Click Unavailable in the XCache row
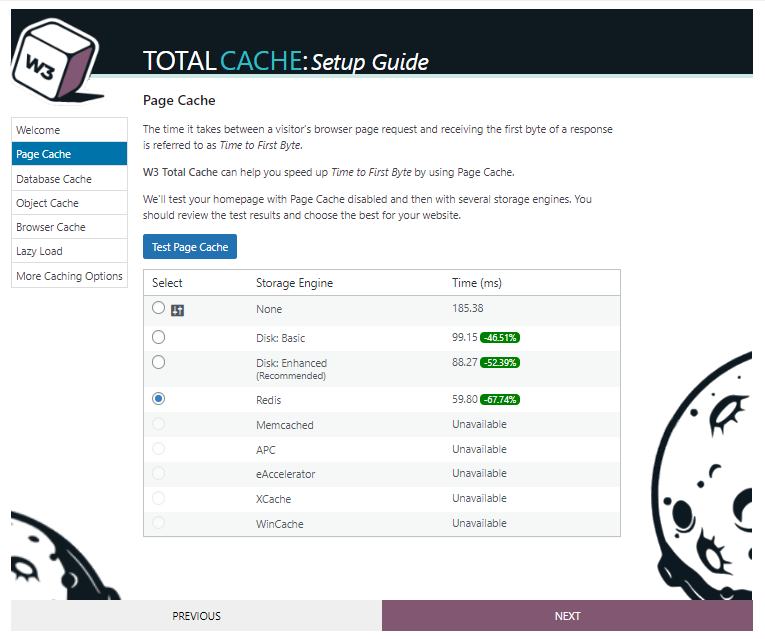Viewport: 765px width, 639px height. (x=479, y=498)
